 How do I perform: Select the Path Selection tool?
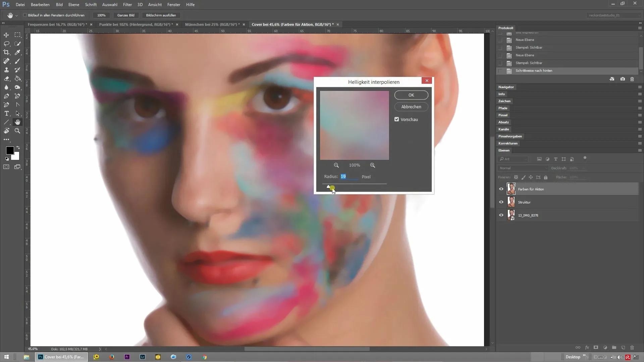coord(17,113)
